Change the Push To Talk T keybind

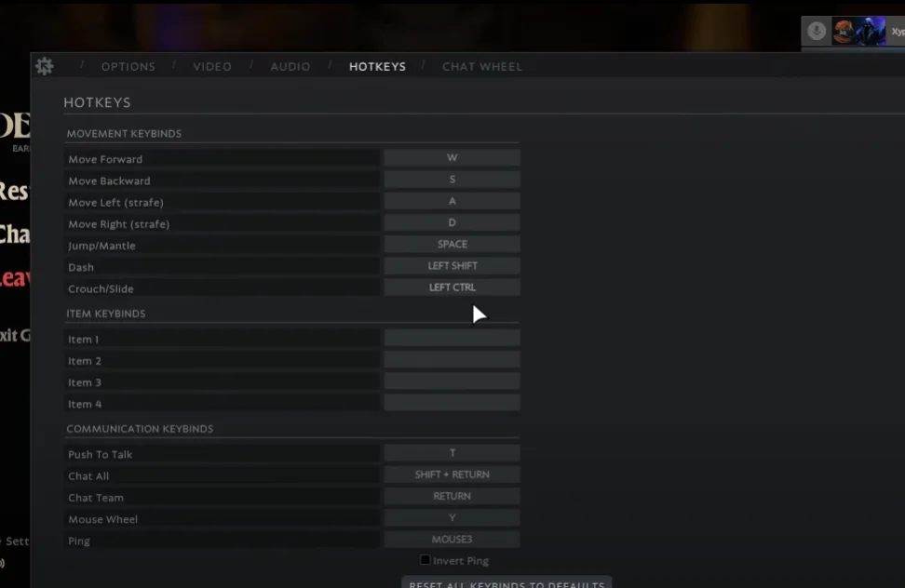(452, 453)
